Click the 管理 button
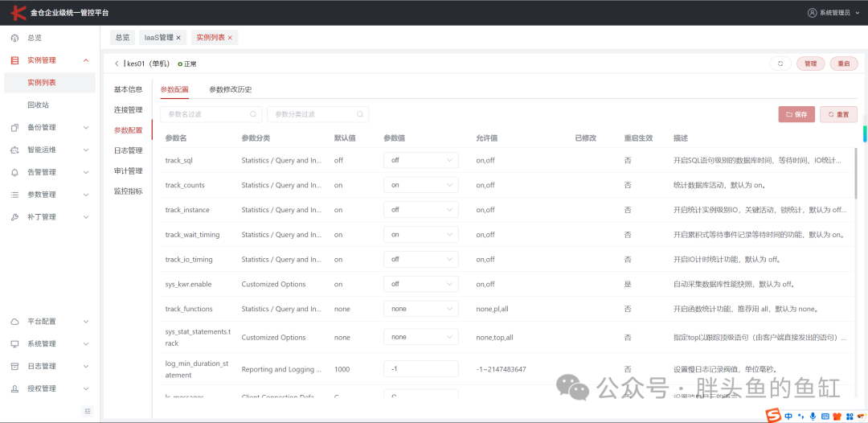868x423 pixels. (810, 64)
